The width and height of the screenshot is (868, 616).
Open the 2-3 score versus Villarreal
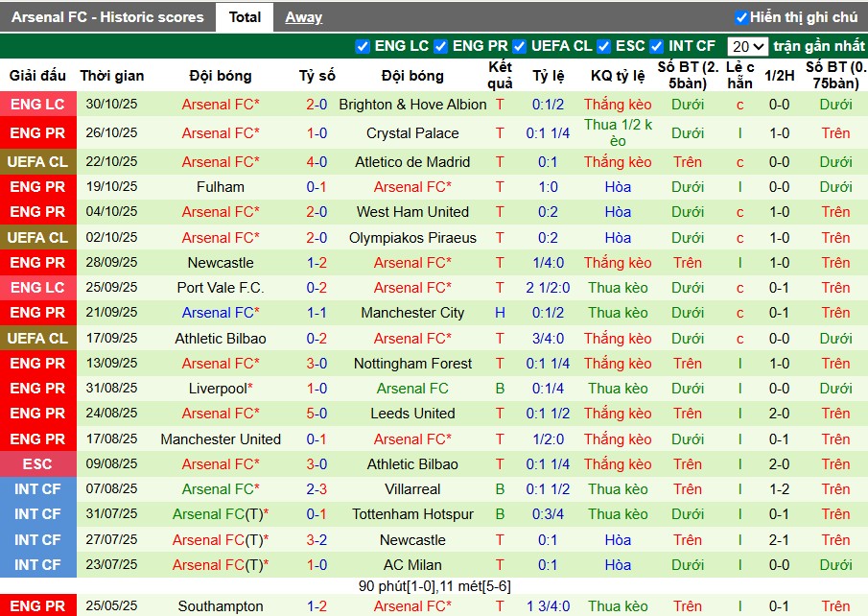click(317, 489)
